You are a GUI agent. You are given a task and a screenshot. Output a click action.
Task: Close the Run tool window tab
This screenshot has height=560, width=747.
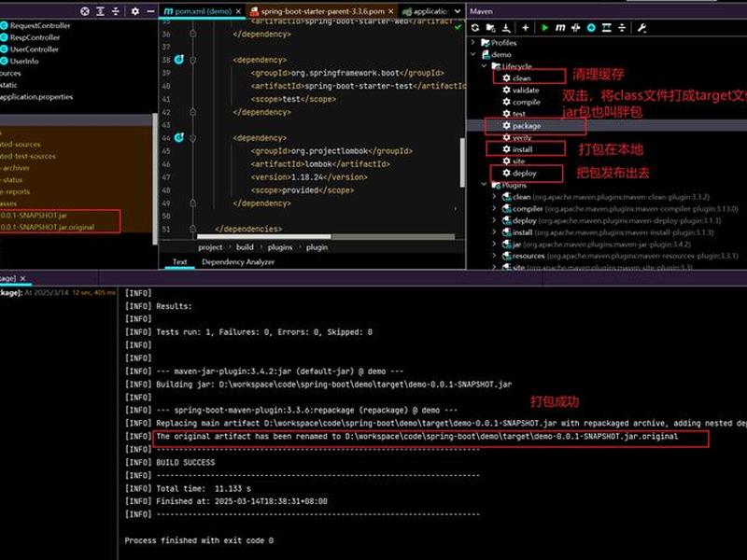coord(22,278)
